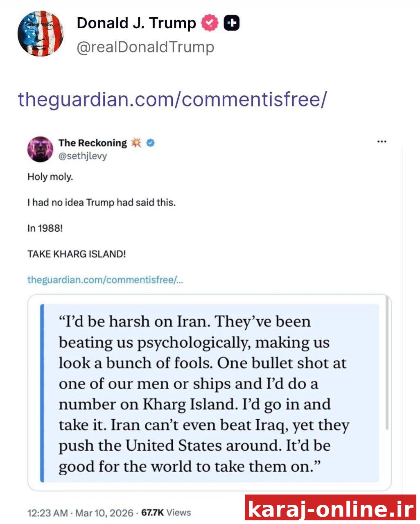The height and width of the screenshot is (524, 420).
Task: Open the three-dot more options menu
Action: point(382,142)
